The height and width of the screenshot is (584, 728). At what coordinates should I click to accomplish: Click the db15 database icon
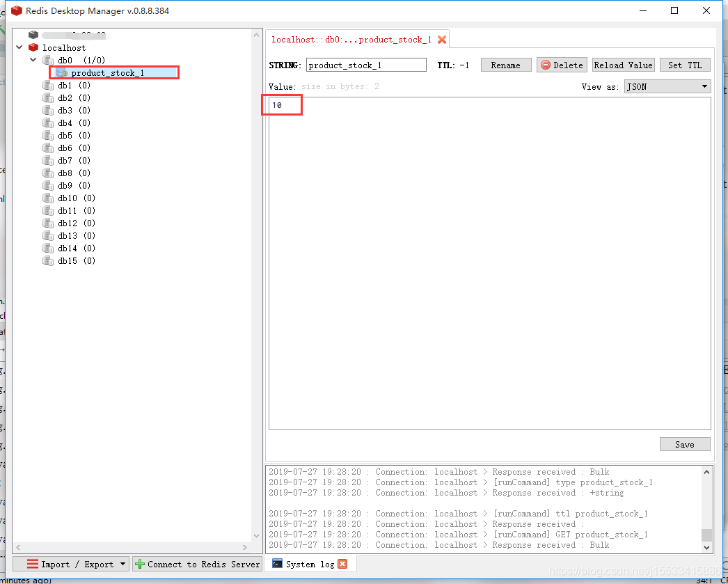[x=48, y=260]
